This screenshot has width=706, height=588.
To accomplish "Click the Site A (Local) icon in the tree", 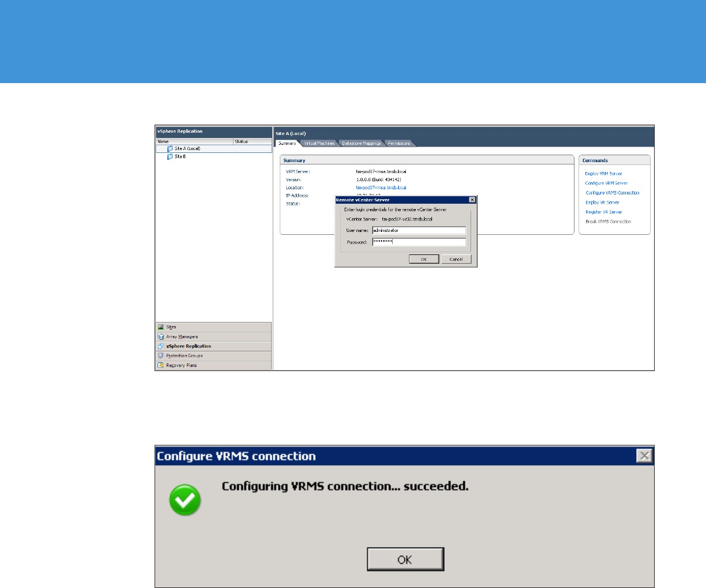I will click(x=170, y=149).
